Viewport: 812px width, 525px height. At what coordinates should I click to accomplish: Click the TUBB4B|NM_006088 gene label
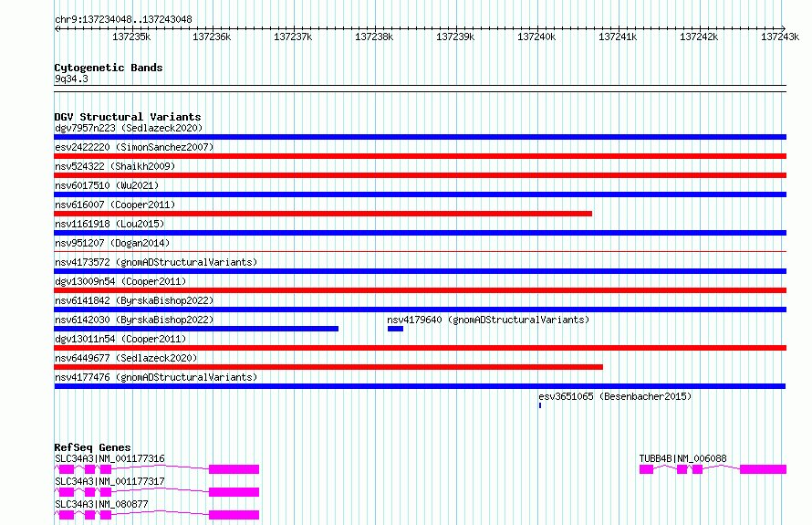[682, 458]
